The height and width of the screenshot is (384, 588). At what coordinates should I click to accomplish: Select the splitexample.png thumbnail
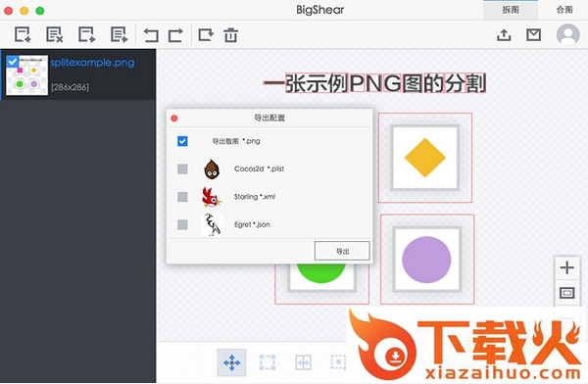26,75
